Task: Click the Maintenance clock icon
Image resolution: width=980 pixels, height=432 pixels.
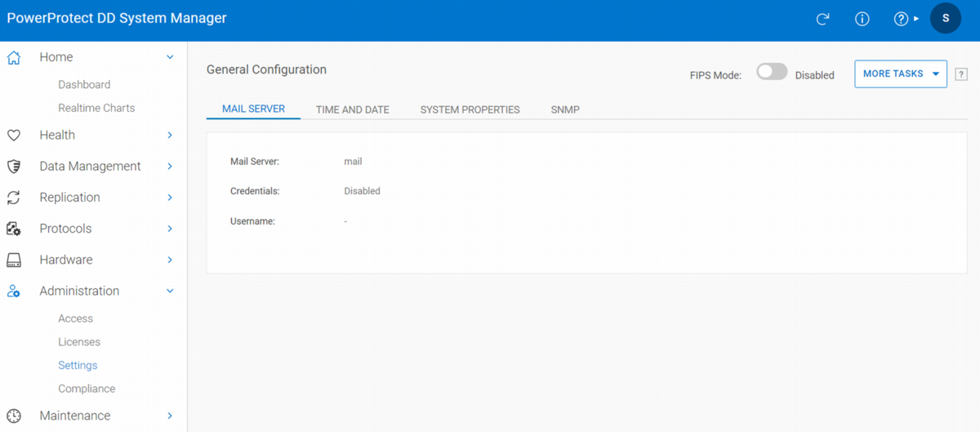Action: [14, 416]
